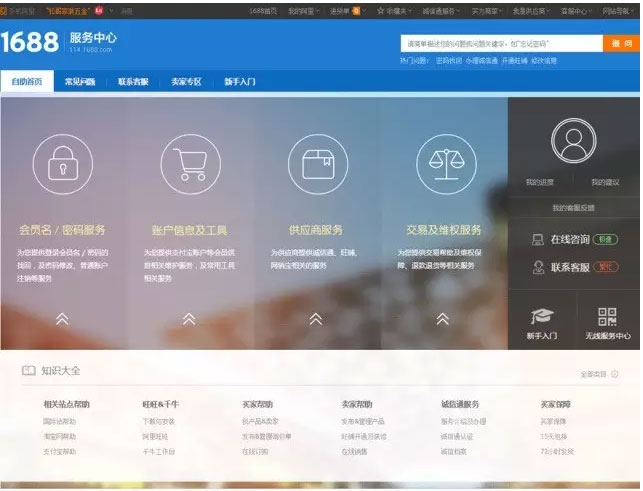Image resolution: width=643 pixels, height=491 pixels.
Task: Open the 阿里旺旺 link
Action: point(155,436)
